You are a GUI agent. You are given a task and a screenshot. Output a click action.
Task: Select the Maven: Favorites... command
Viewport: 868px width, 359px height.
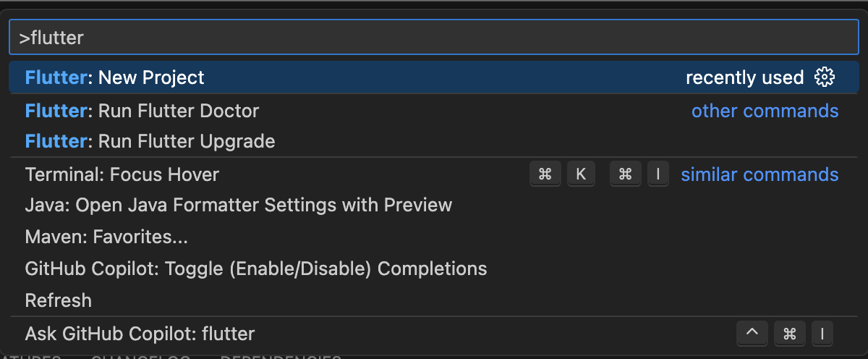coord(106,237)
